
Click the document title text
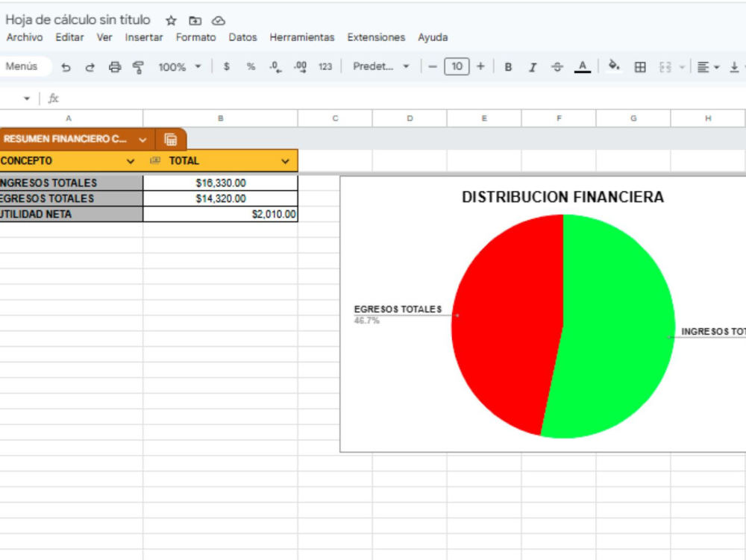click(78, 20)
